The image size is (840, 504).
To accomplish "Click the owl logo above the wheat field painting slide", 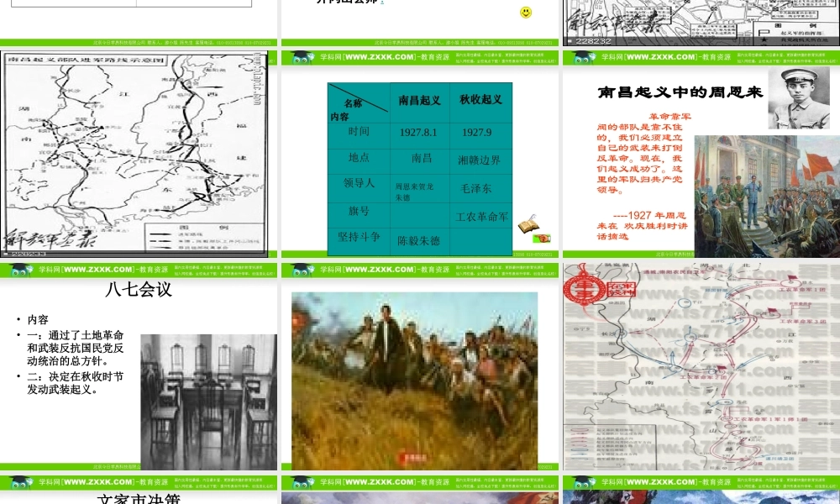I will (x=302, y=270).
